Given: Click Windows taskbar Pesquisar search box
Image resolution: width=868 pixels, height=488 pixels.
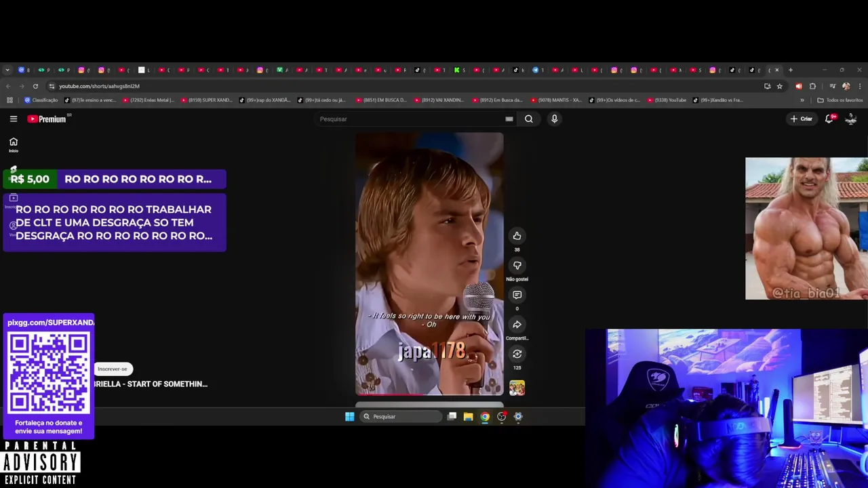Looking at the screenshot, I should [401, 417].
